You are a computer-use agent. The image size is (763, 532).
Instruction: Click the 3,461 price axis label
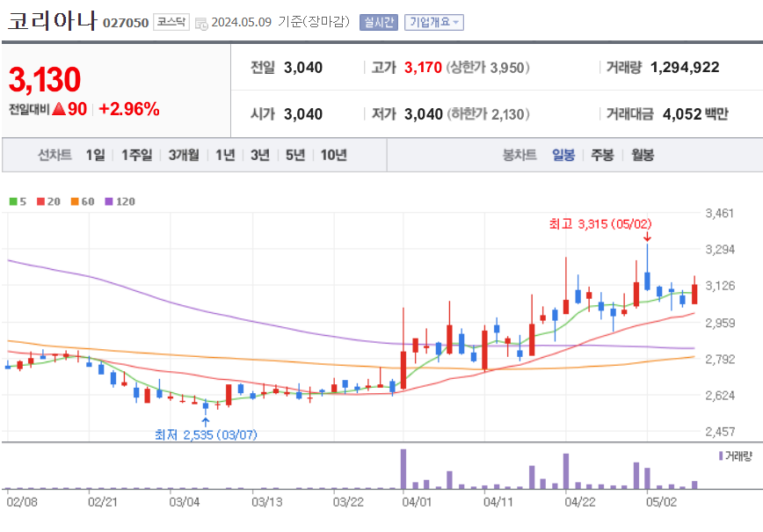pos(720,213)
